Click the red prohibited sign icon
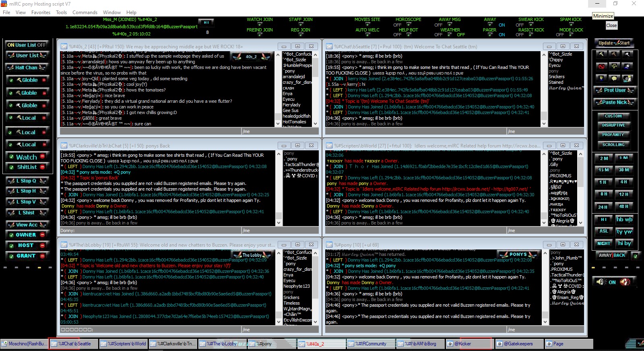Image resolution: width=644 pixels, height=351 pixels. pos(601,66)
